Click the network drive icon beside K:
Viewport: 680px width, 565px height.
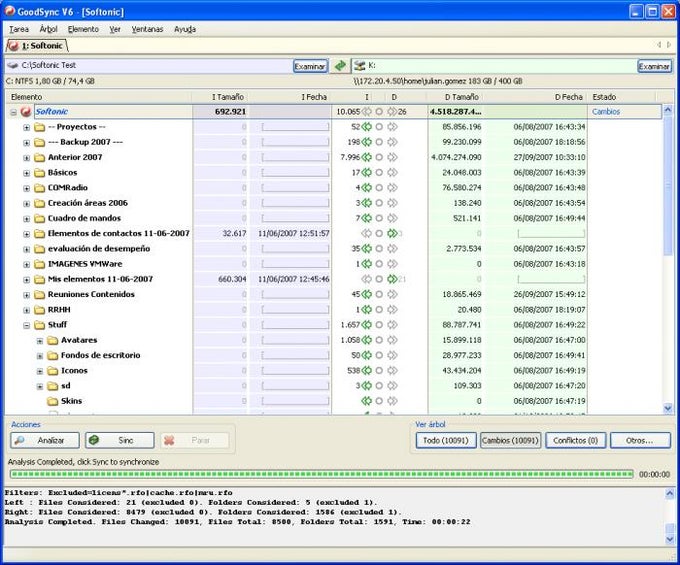pyautogui.click(x=359, y=65)
